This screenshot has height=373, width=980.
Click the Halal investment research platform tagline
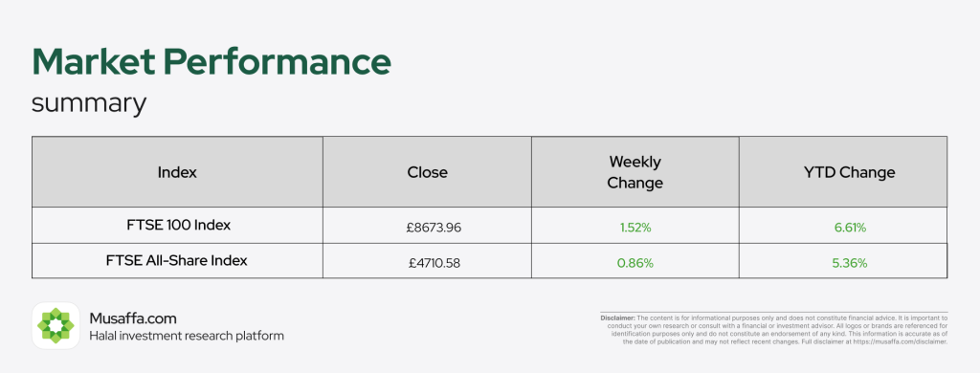pos(187,336)
